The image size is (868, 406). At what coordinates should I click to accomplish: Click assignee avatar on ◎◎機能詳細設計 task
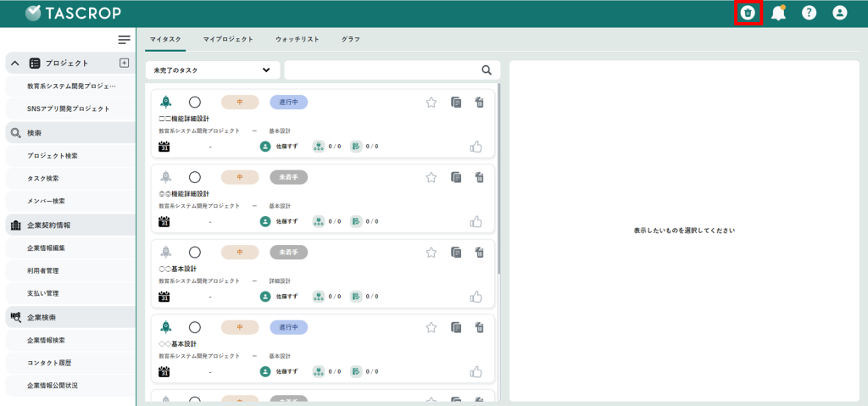click(265, 221)
